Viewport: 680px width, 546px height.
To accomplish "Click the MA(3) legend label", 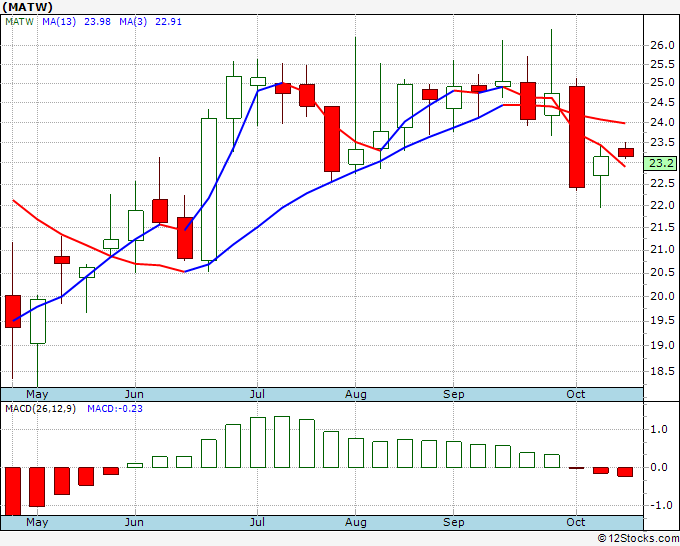I will coord(133,22).
